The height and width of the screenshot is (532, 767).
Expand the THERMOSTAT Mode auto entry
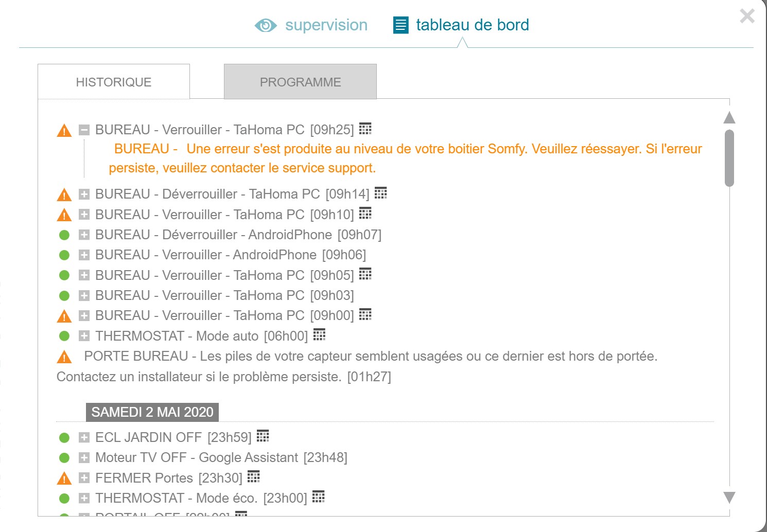click(84, 336)
